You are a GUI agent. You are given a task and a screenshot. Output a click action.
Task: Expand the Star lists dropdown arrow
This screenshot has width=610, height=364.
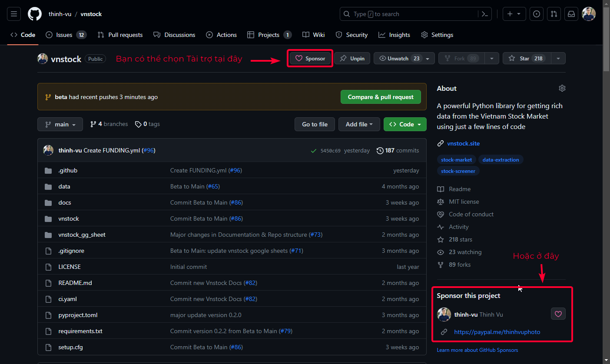point(558,58)
